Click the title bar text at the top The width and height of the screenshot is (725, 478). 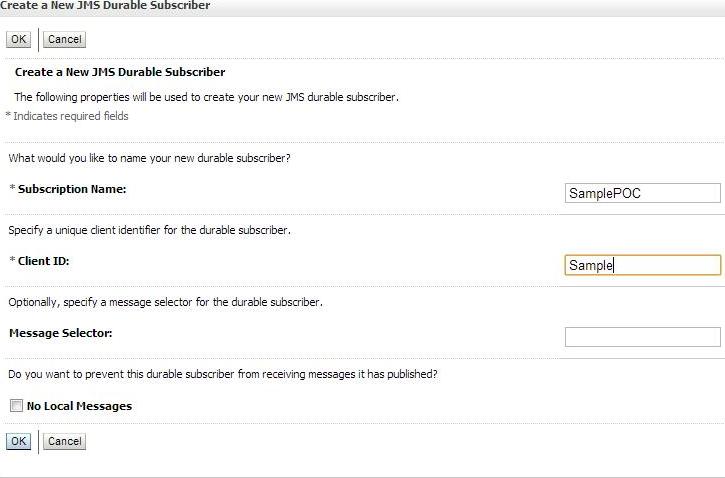coord(105,6)
